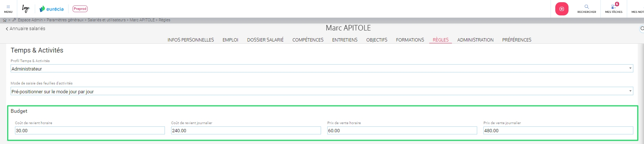This screenshot has width=644, height=144.
Task: Click the Marc APITOLE page title
Action: (x=348, y=28)
